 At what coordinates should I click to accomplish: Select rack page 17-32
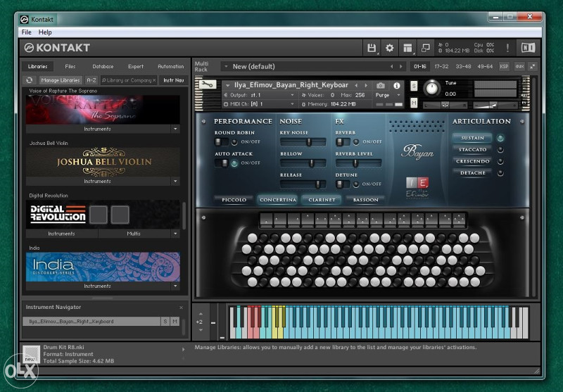click(x=442, y=66)
